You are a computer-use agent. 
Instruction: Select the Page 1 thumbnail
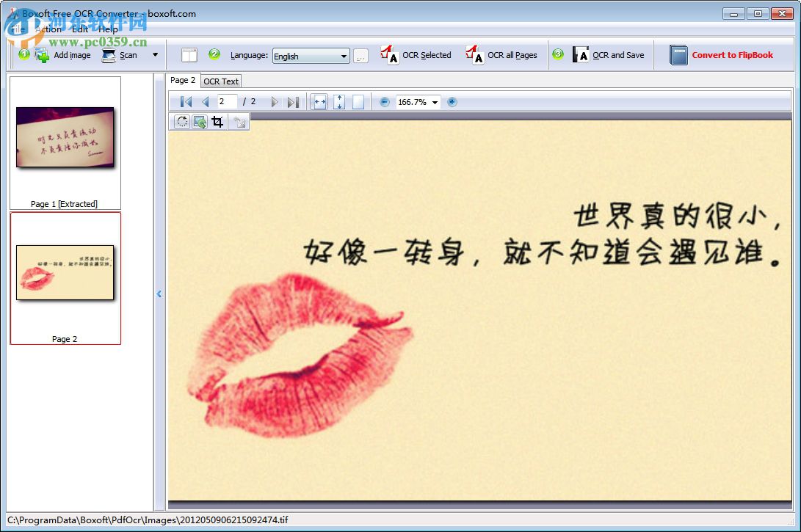65,139
